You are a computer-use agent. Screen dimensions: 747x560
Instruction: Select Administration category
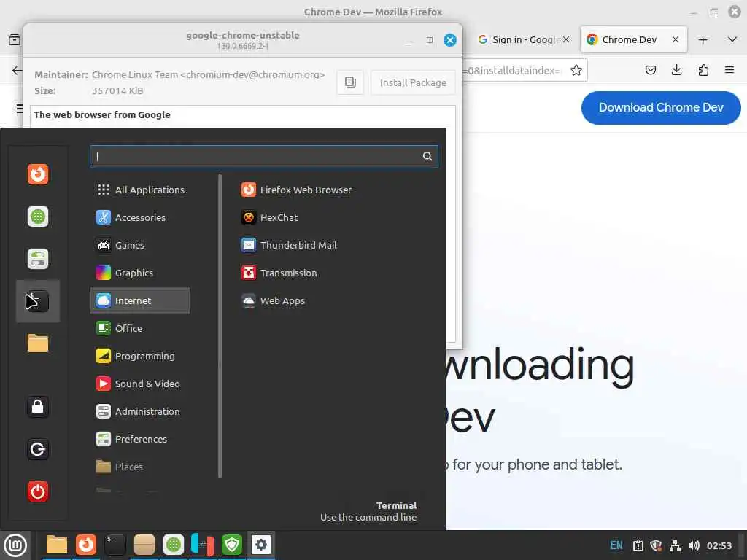(x=140, y=411)
